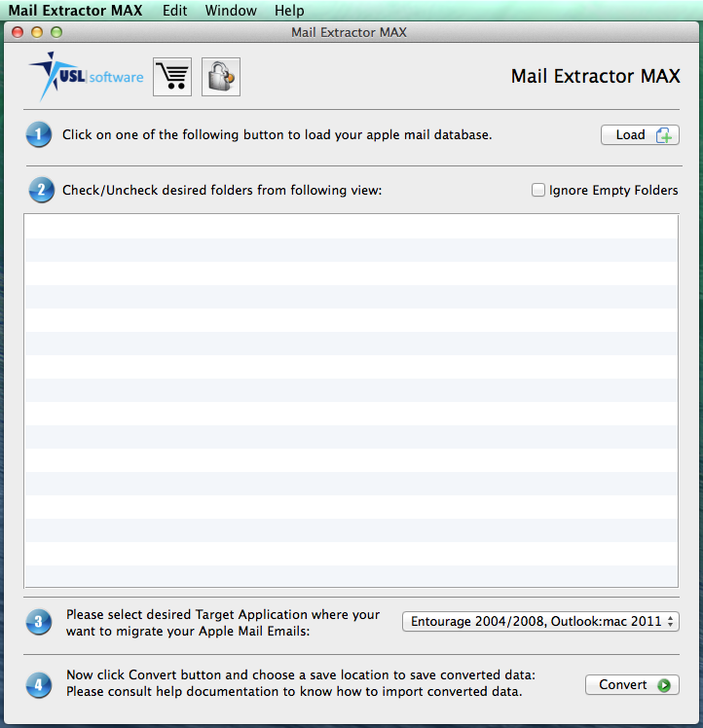The width and height of the screenshot is (703, 728).
Task: Open the Target Application dropdown
Action: [x=540, y=622]
